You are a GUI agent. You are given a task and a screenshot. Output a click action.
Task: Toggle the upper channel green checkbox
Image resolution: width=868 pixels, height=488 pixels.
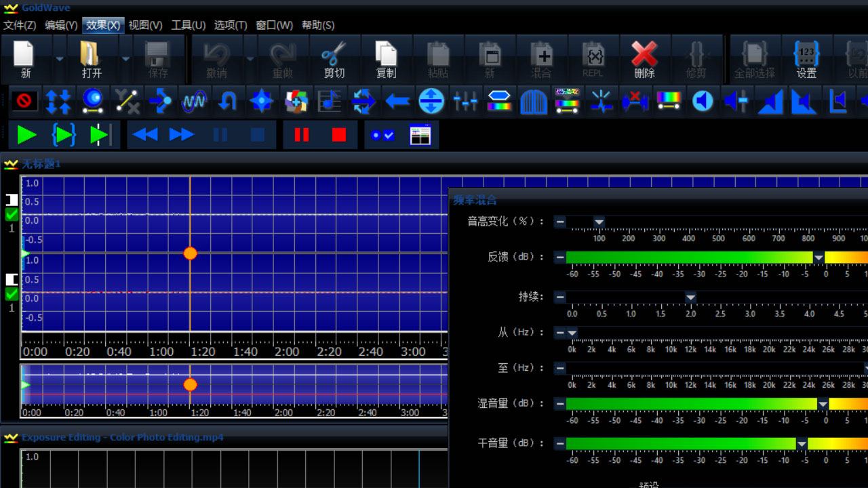[x=12, y=215]
